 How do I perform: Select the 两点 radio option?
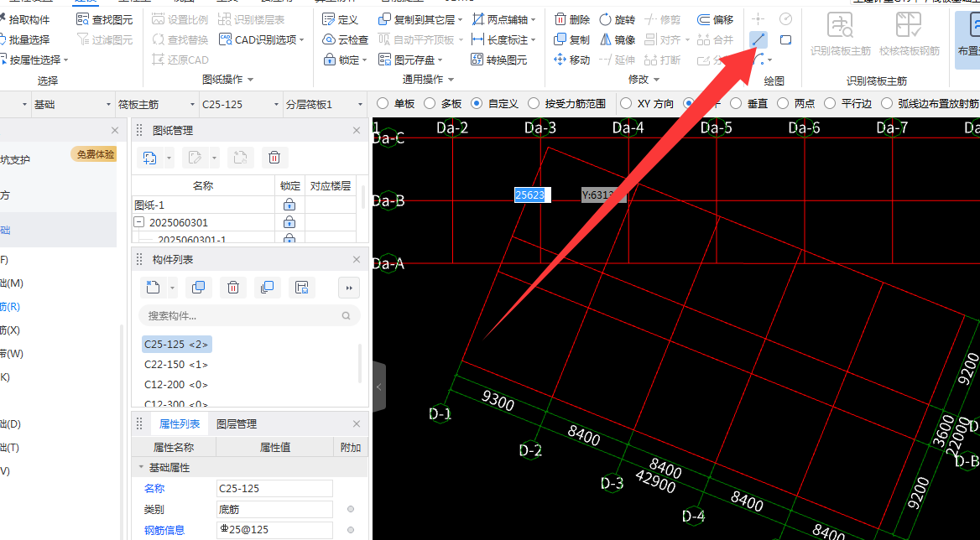[783, 104]
